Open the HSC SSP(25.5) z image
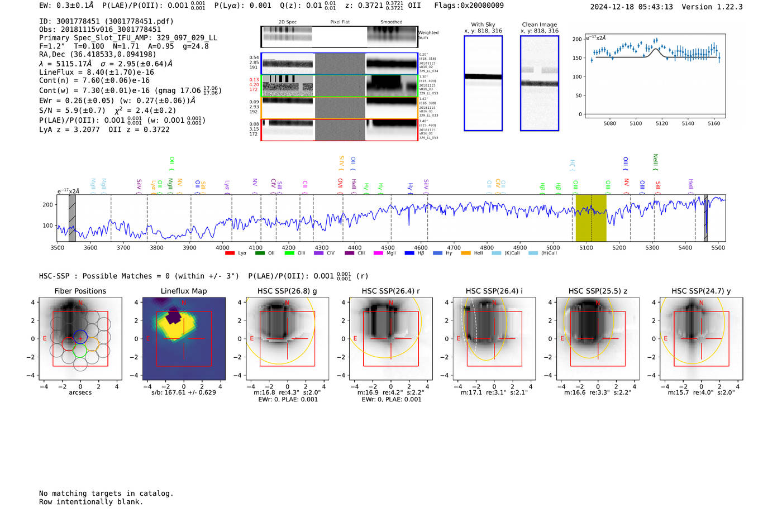Viewport: 782px width, 532px height. tap(598, 339)
